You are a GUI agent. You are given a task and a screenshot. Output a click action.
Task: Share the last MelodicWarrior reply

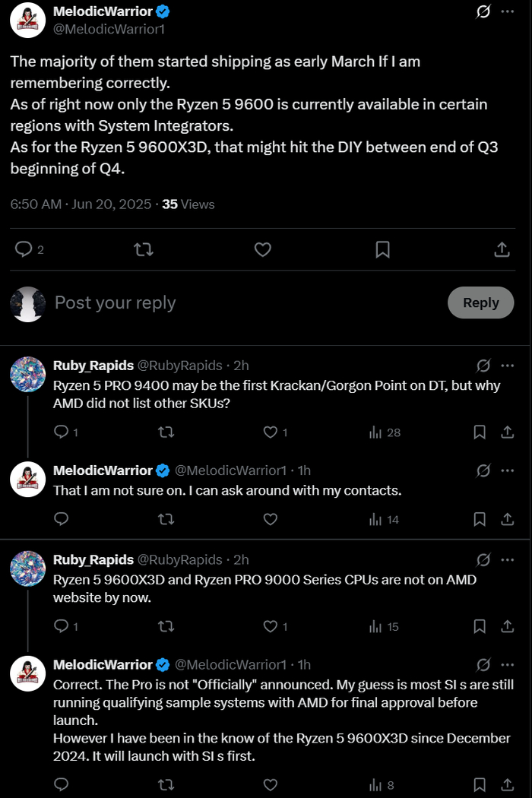tap(507, 785)
